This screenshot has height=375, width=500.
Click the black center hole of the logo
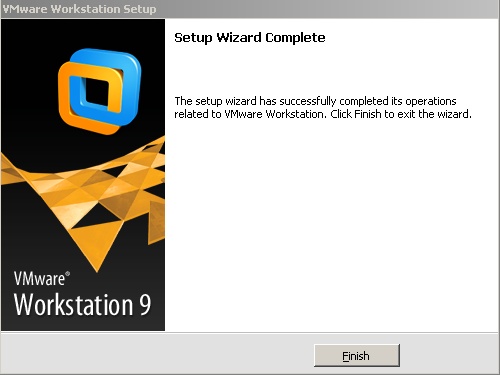[x=97, y=93]
